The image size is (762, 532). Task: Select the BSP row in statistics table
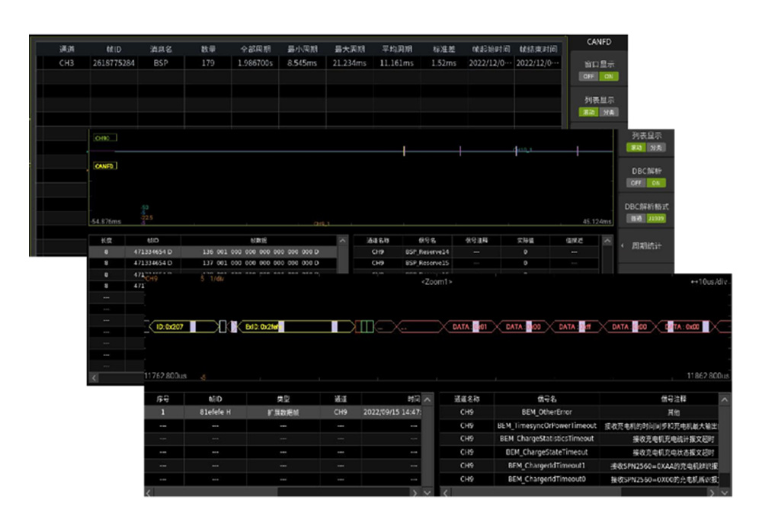(160, 63)
